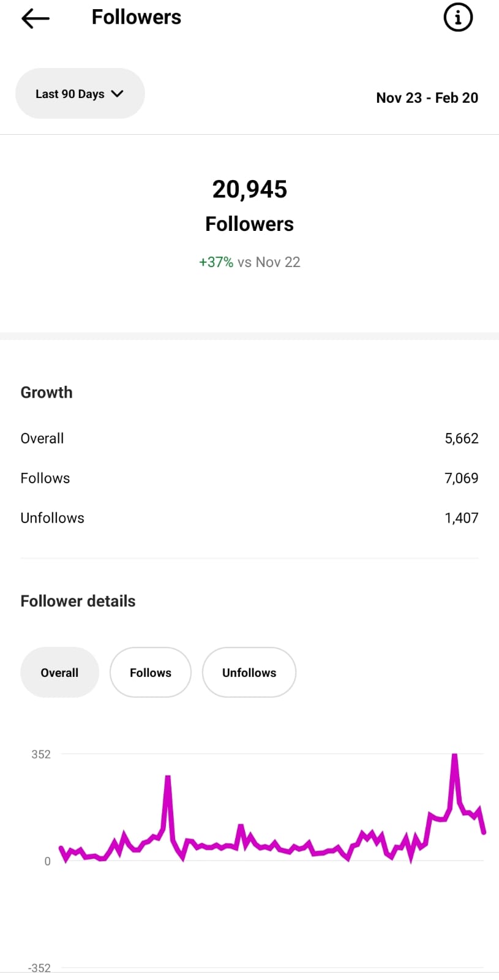Tap the Follower details heading
499x980 pixels.
(x=78, y=601)
